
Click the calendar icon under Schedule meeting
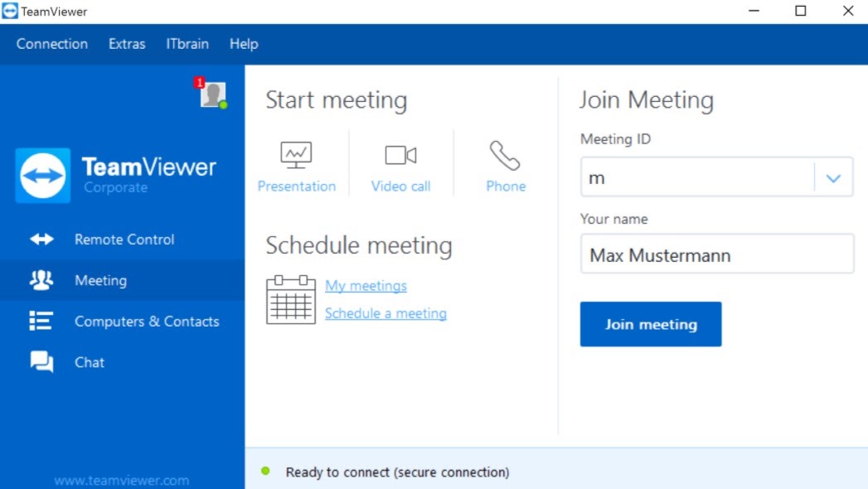(x=291, y=299)
